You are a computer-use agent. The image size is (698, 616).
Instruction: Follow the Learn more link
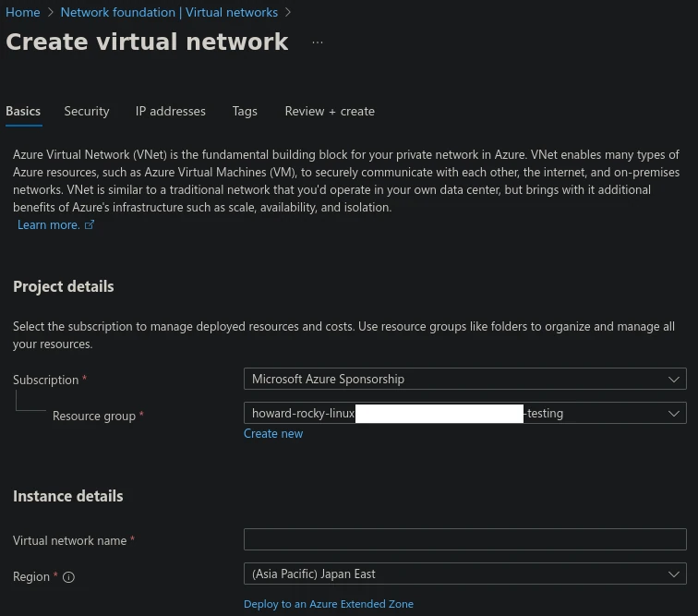[49, 225]
